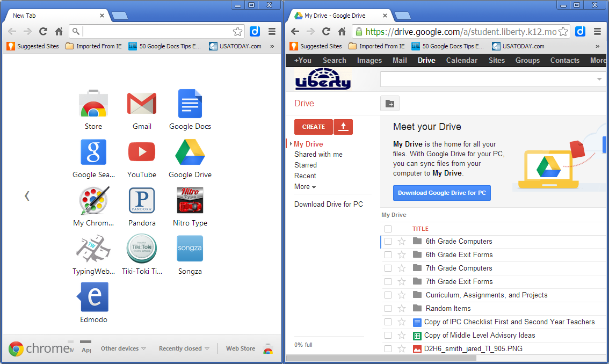Check the Copy of IPC Checklist checkbox
Screen dimensions: 609x364
click(388, 322)
